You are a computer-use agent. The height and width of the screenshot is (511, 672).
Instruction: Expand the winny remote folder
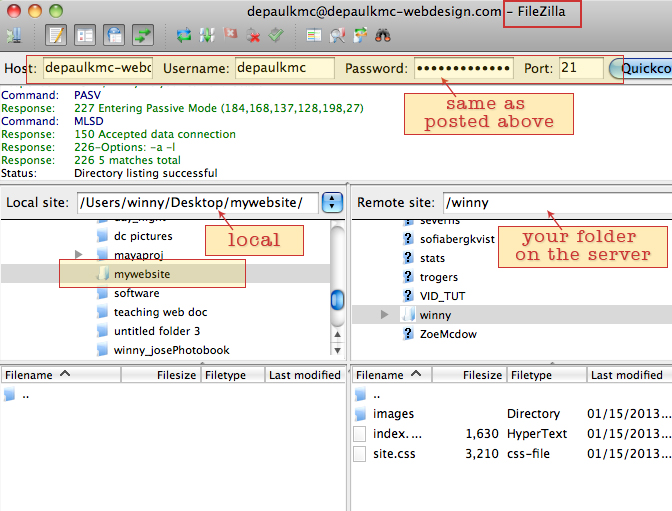point(384,315)
